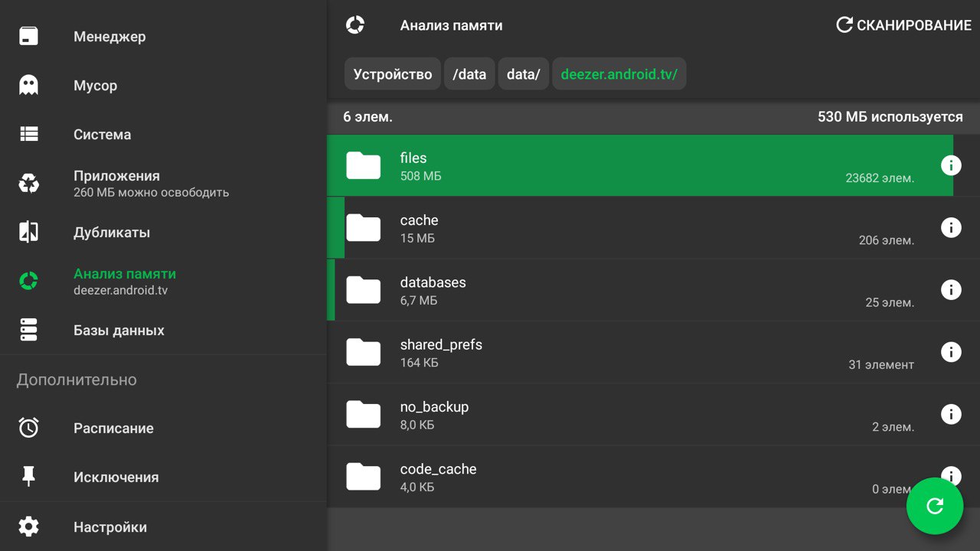Click the files folder icon
The height and width of the screenshot is (551, 980).
363,165
